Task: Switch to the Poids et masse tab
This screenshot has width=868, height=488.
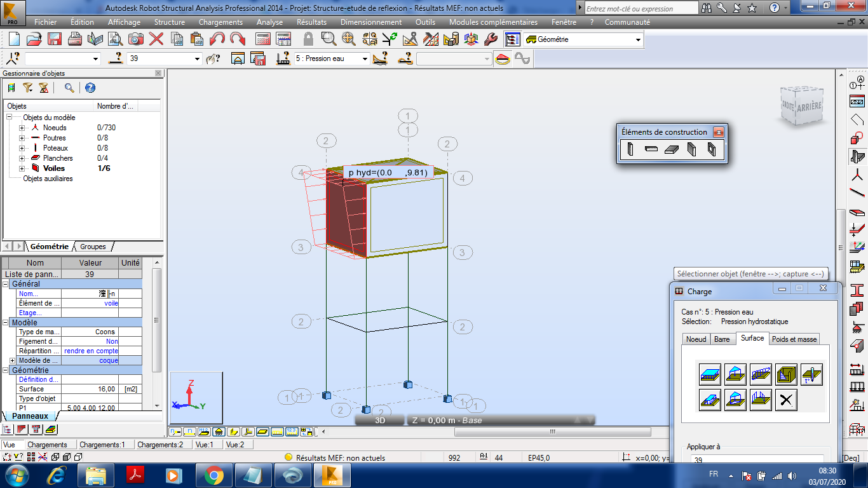Action: click(x=794, y=339)
